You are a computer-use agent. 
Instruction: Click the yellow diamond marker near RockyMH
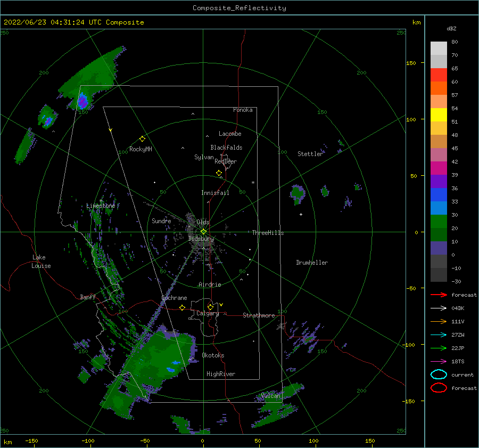142,139
